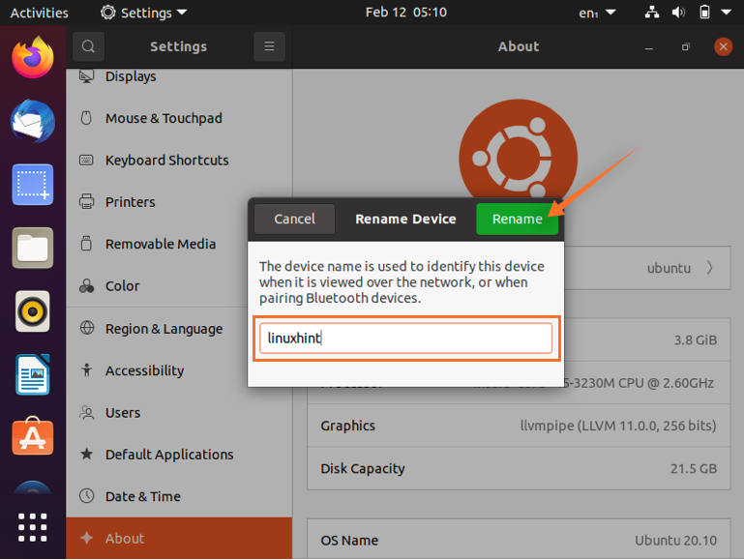
Task: Close the Settings window
Action: click(723, 46)
